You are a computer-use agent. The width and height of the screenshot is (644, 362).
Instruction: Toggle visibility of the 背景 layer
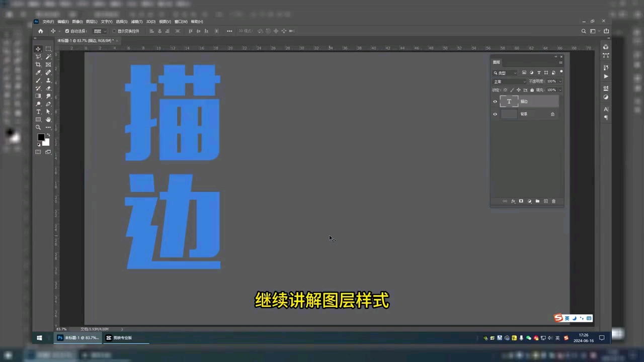[495, 114]
